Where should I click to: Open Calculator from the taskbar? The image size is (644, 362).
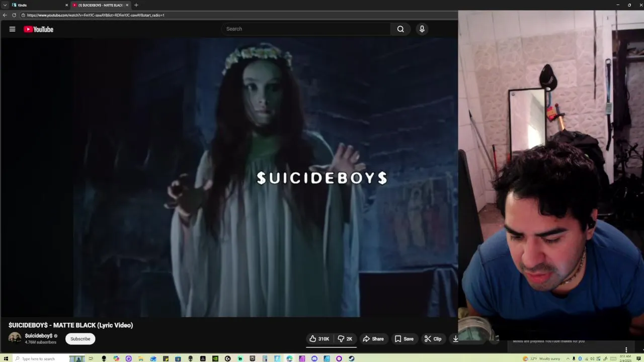[x=265, y=358]
